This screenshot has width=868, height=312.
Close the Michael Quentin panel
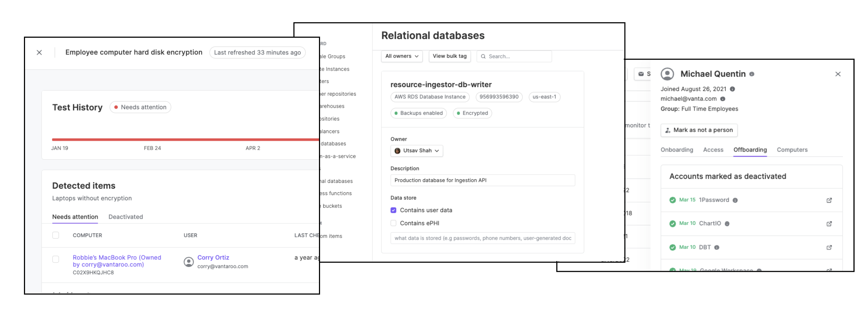(838, 74)
